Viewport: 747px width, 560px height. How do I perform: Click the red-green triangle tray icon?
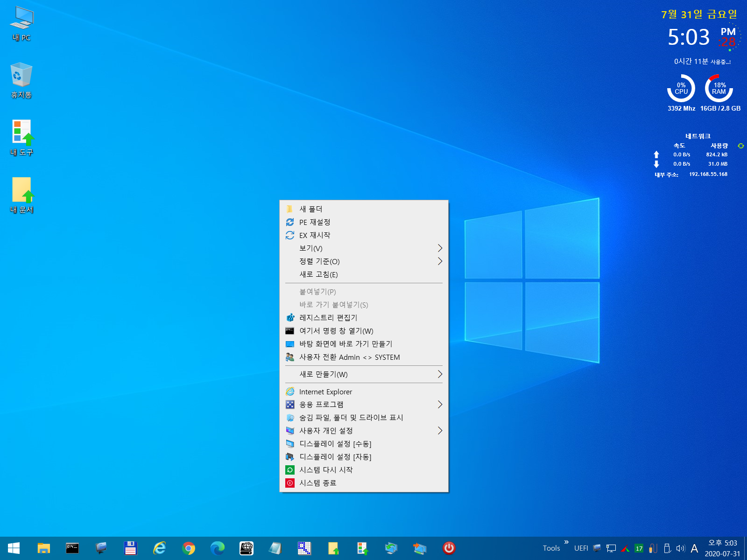click(x=625, y=548)
